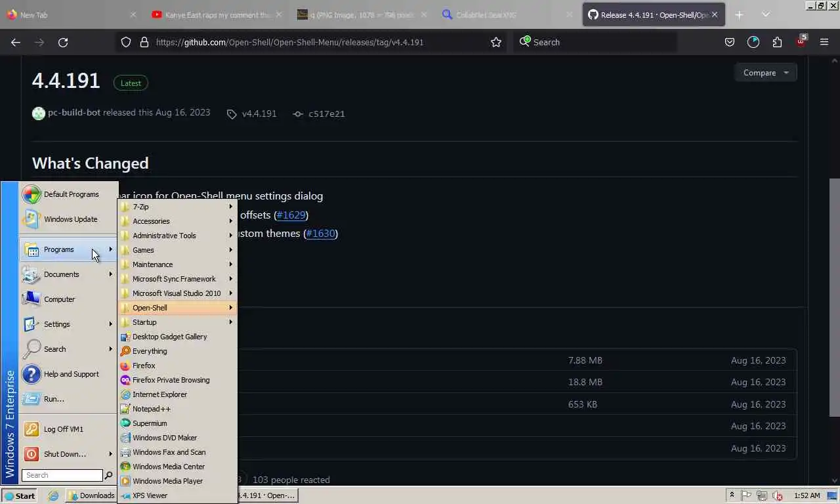
Task: Expand the Open-Shell folder
Action: point(177,308)
